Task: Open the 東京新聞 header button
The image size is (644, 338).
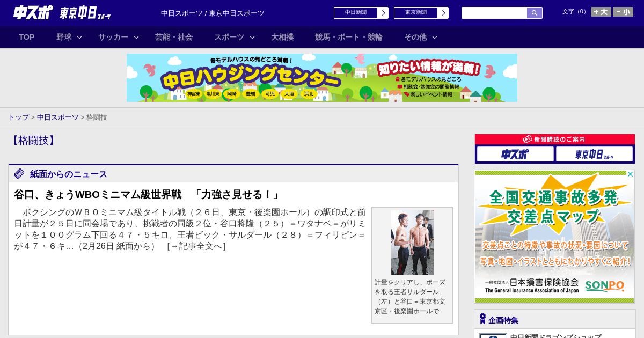Action: pyautogui.click(x=415, y=13)
